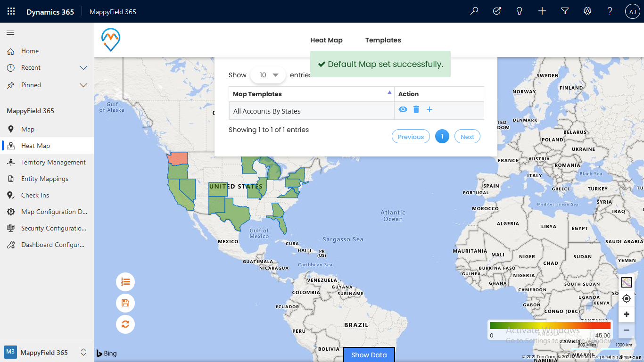Open the entries count dropdown showing 10
The image size is (644, 362).
coord(268,75)
